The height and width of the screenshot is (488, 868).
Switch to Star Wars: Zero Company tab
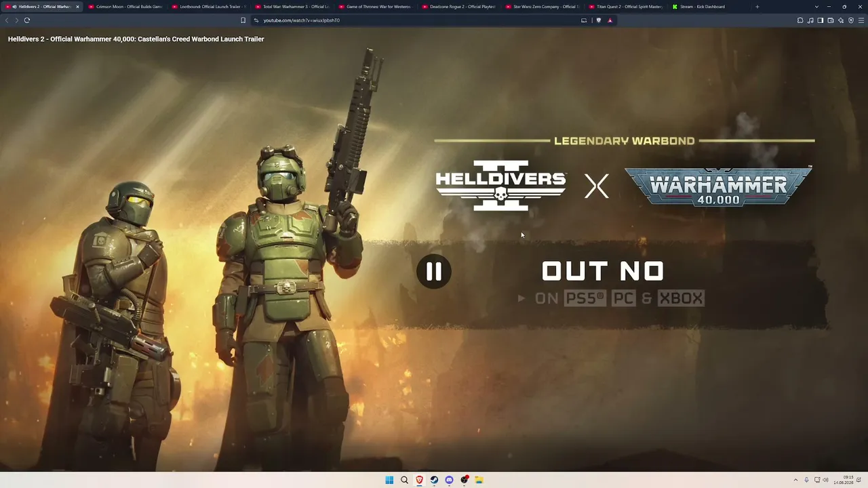point(542,7)
